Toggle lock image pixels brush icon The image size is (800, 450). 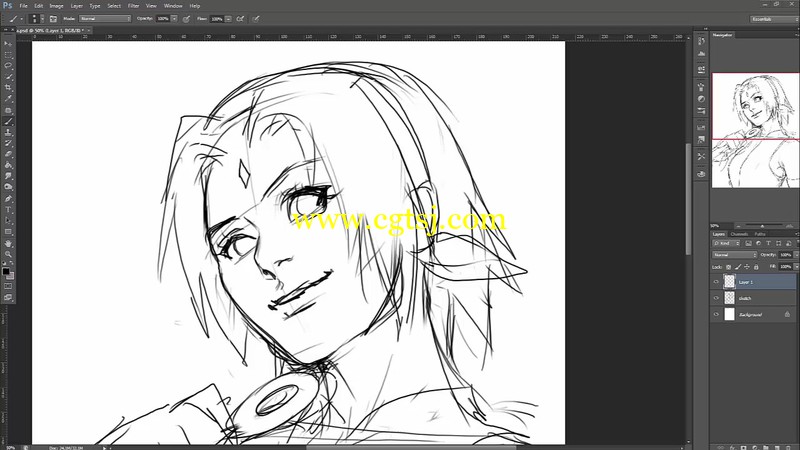click(738, 267)
